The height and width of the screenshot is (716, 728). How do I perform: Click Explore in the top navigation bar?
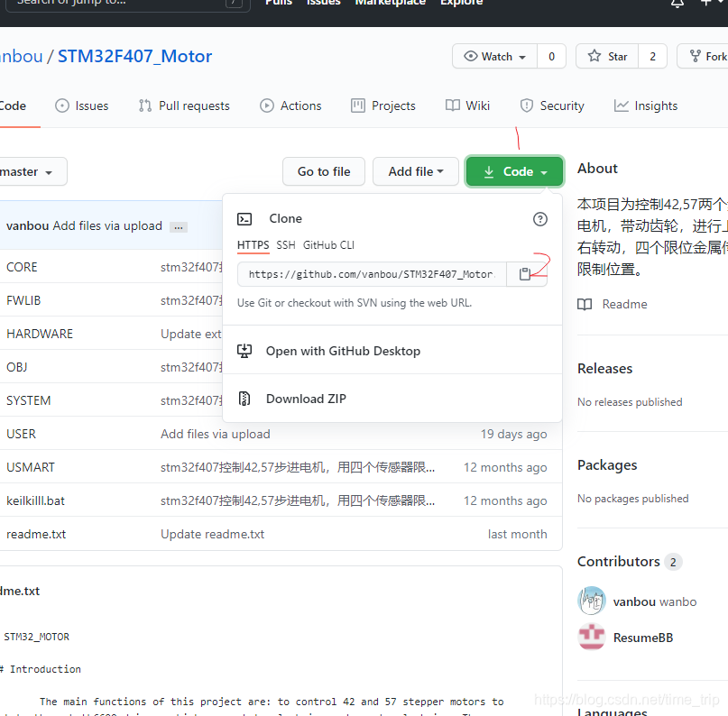click(x=462, y=3)
